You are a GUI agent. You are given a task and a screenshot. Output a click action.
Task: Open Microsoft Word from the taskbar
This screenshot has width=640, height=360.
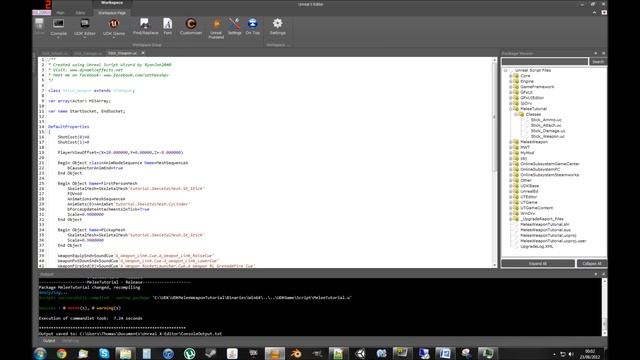[444, 353]
